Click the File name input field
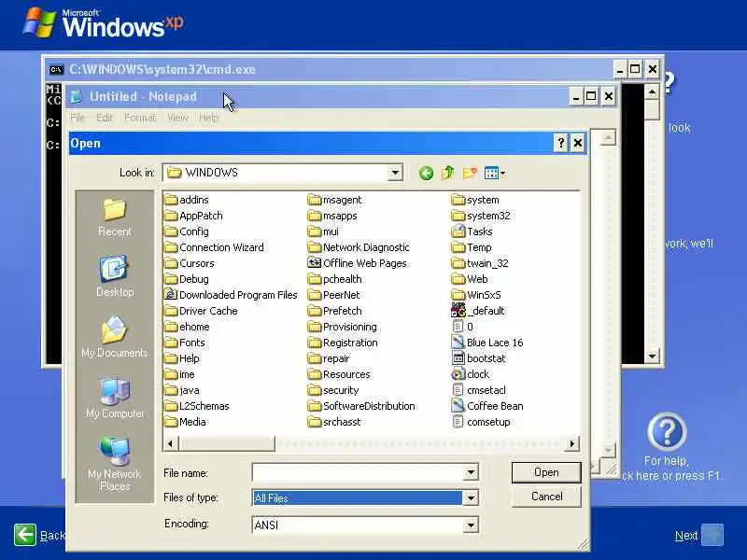 pyautogui.click(x=358, y=473)
